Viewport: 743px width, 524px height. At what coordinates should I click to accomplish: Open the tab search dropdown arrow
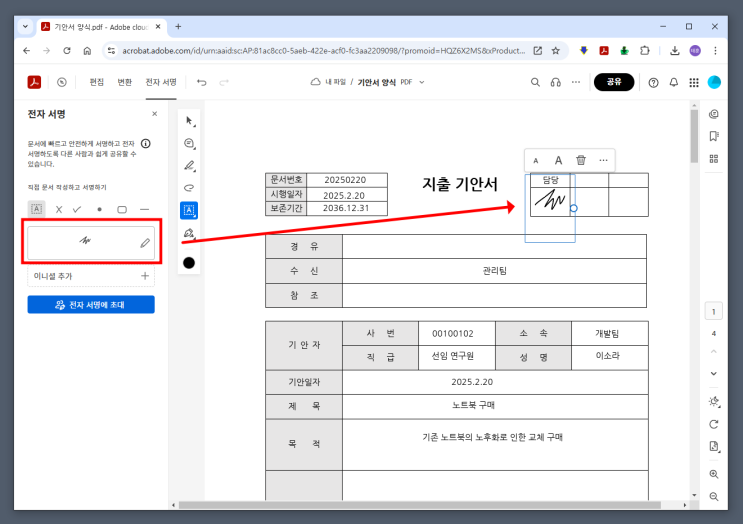[x=25, y=27]
